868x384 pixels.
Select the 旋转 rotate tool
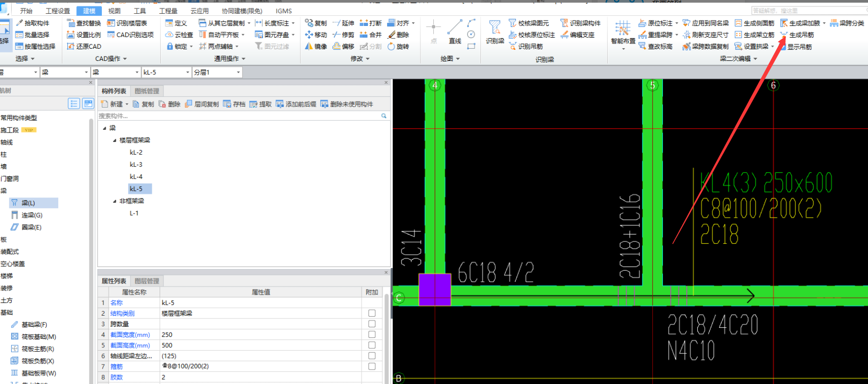click(398, 46)
